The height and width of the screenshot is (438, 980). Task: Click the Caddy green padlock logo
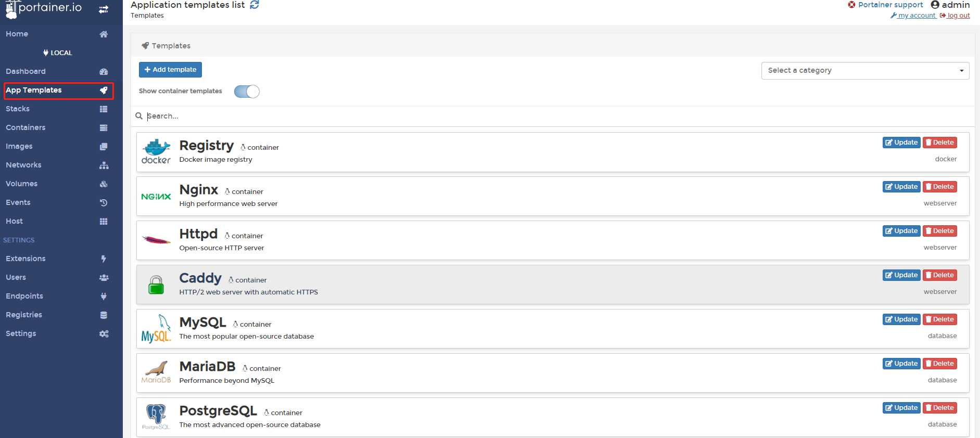tap(156, 285)
